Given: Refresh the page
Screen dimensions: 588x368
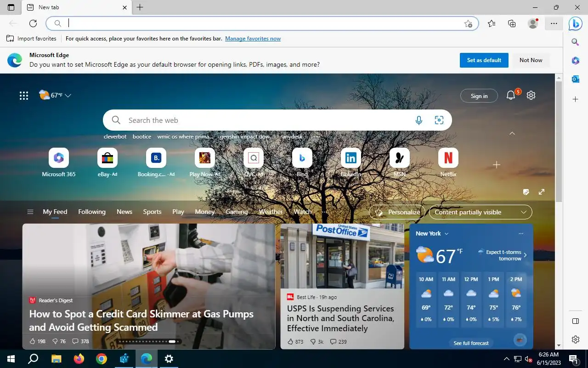Looking at the screenshot, I should click(x=33, y=23).
